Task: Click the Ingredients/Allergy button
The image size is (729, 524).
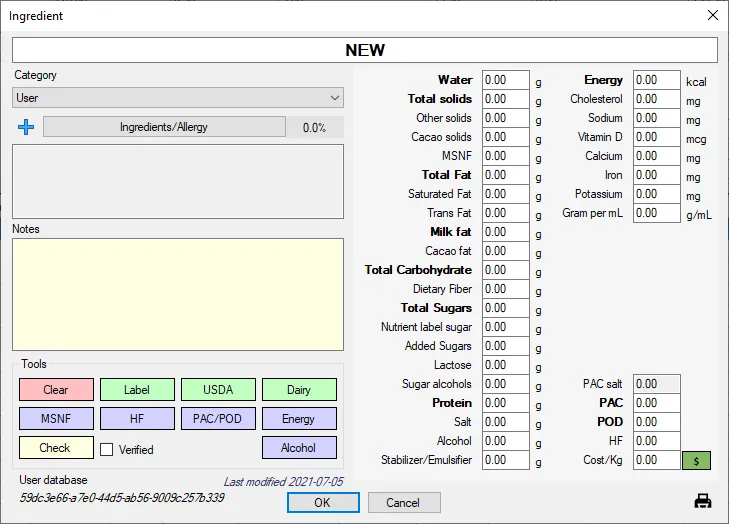Action: [164, 127]
